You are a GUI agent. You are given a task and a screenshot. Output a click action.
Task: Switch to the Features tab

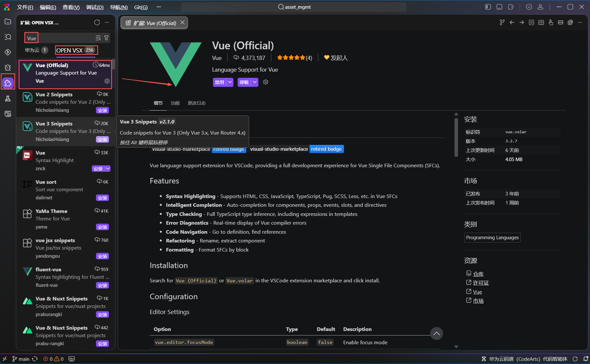pyautogui.click(x=175, y=103)
